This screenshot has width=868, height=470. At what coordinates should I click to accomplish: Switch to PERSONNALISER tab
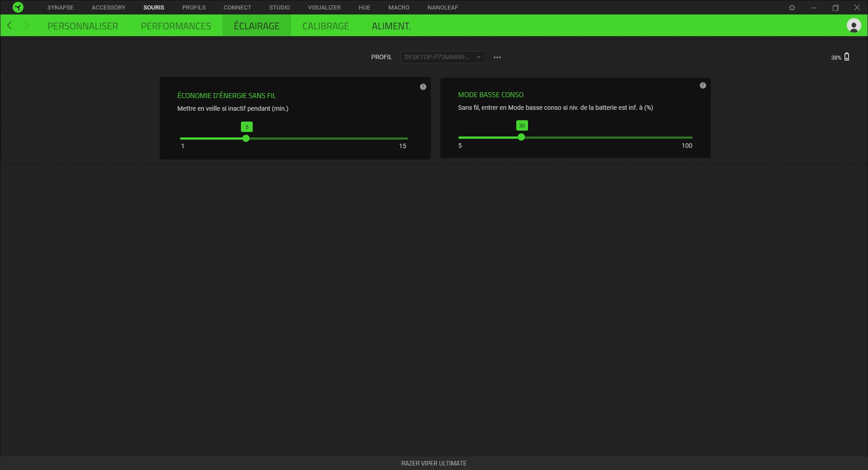(x=83, y=26)
